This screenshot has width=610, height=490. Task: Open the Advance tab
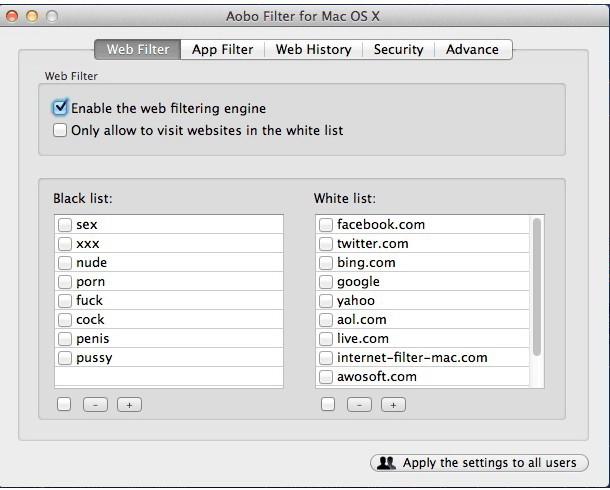(x=472, y=49)
